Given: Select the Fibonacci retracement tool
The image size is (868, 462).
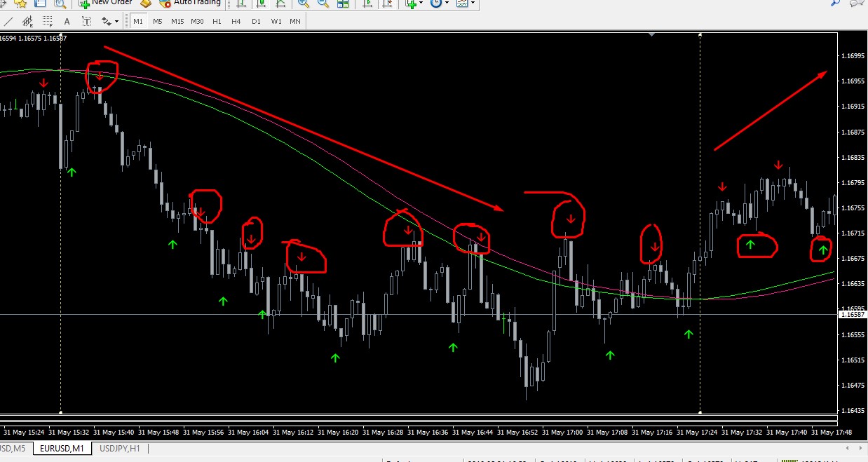Looking at the screenshot, I should pos(47,22).
